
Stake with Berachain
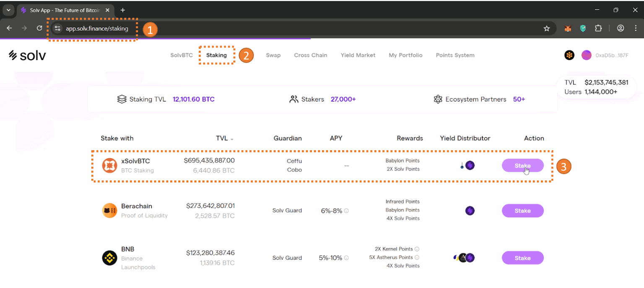click(x=523, y=211)
